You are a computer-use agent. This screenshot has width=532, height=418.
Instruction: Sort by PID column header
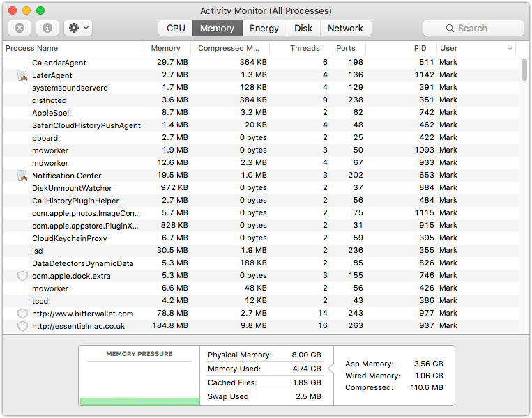pyautogui.click(x=401, y=48)
